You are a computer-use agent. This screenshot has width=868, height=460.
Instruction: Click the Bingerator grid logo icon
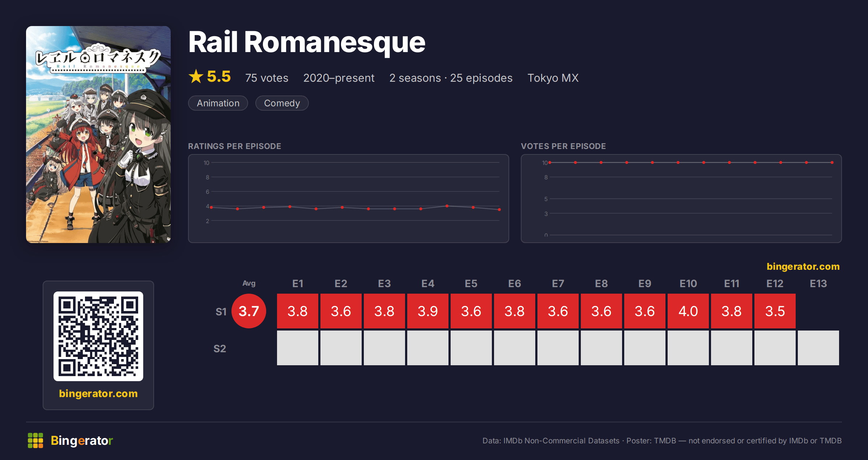[35, 440]
